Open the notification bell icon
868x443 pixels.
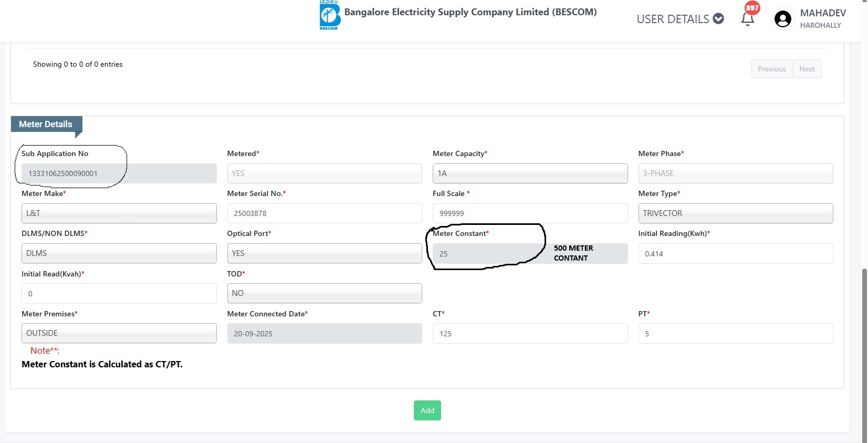(x=747, y=19)
